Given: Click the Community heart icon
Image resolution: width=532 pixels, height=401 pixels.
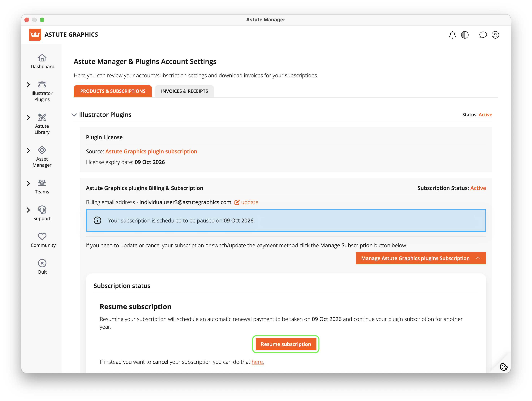Looking at the screenshot, I should [42, 236].
